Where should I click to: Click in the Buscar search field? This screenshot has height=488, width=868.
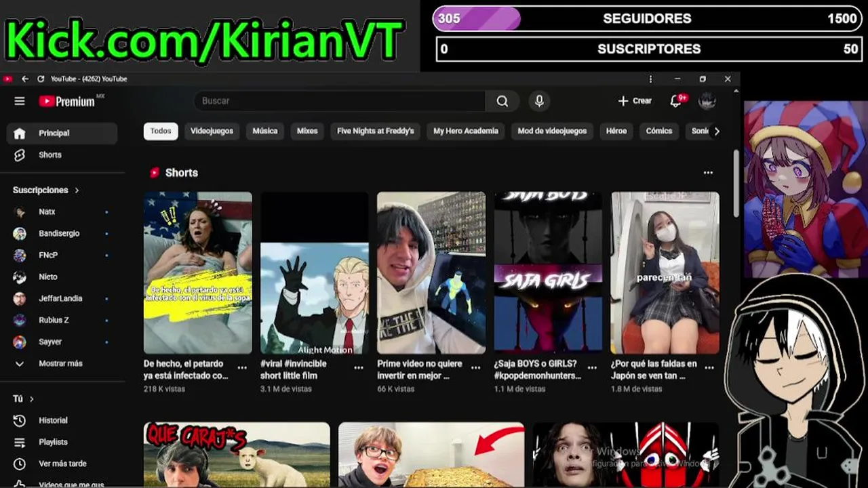[x=339, y=101]
